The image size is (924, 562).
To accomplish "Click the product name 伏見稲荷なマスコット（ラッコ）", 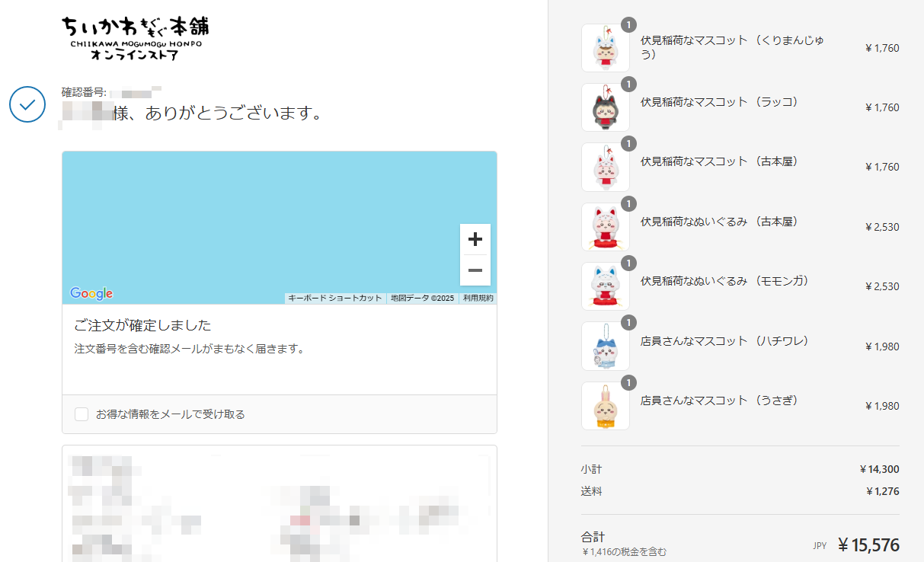I will point(719,101).
